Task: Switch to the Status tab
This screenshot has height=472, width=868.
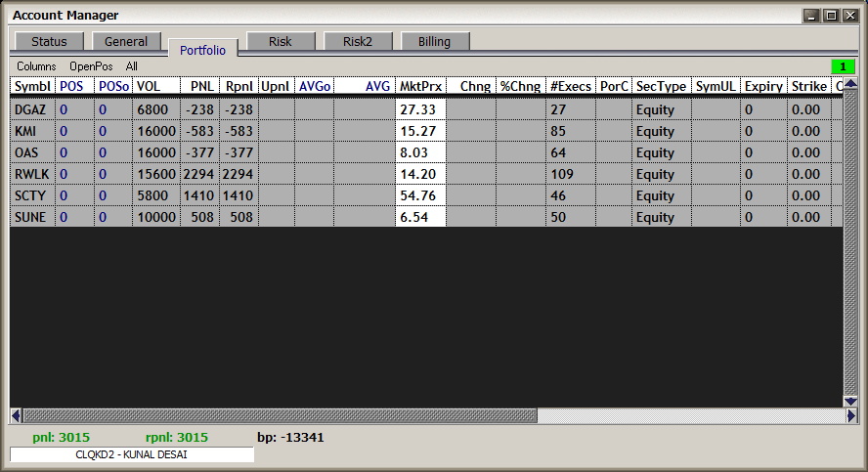Action: click(49, 41)
